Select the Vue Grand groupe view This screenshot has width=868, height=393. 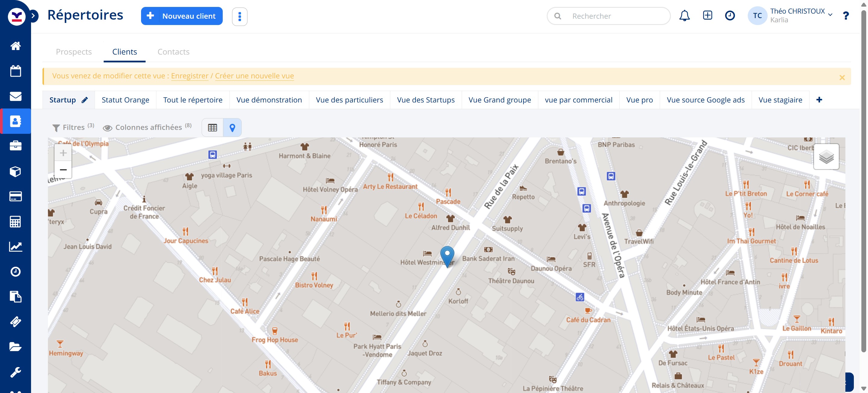pyautogui.click(x=499, y=100)
